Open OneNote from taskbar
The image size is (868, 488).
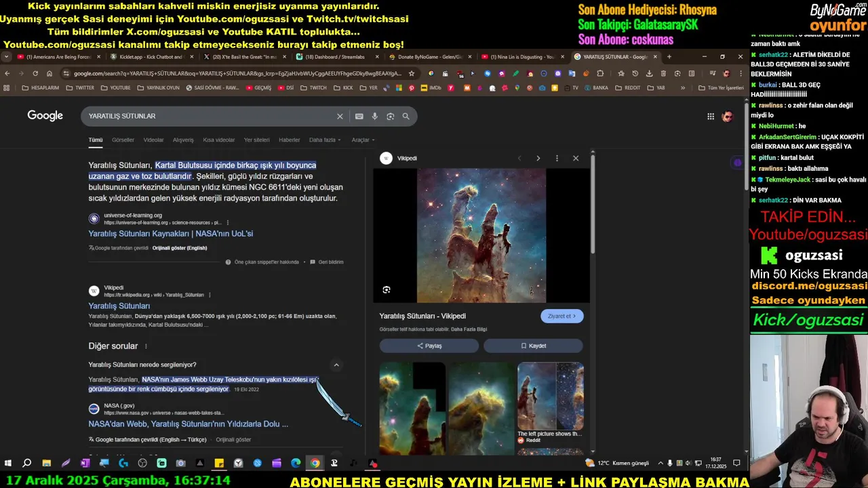(x=85, y=464)
